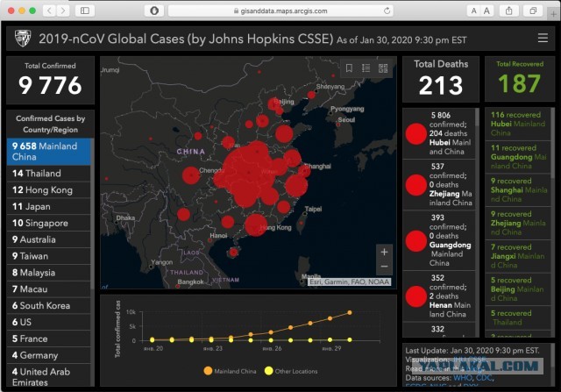Open the dashboard hamburger menu
The width and height of the screenshot is (561, 392).
543,38
